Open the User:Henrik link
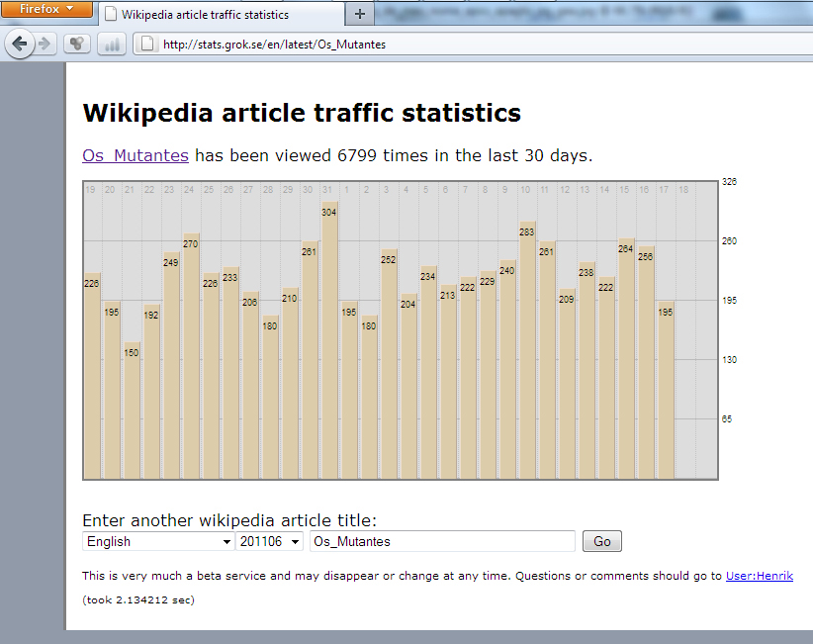This screenshot has height=644, width=813. (x=759, y=576)
